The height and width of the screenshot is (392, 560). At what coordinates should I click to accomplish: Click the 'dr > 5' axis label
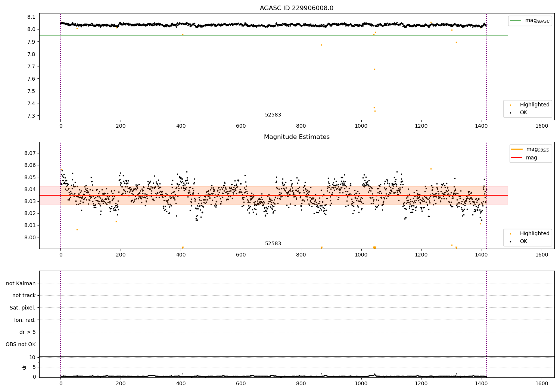[28, 332]
